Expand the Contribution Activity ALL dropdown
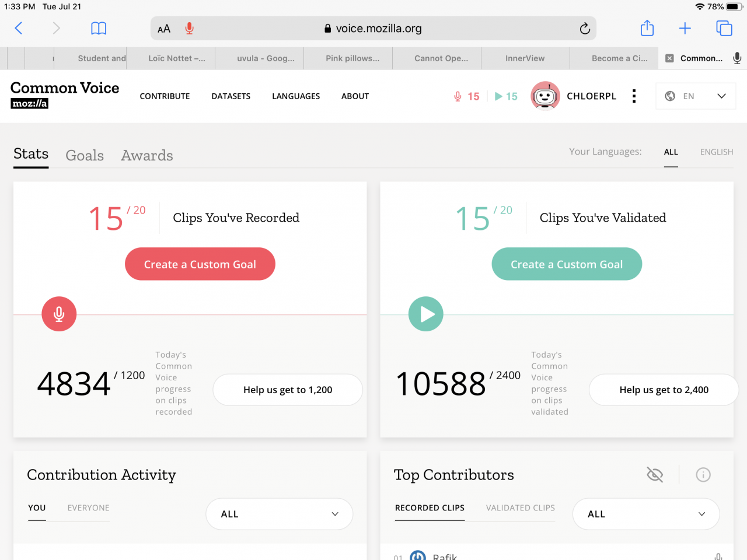747x560 pixels. click(280, 514)
